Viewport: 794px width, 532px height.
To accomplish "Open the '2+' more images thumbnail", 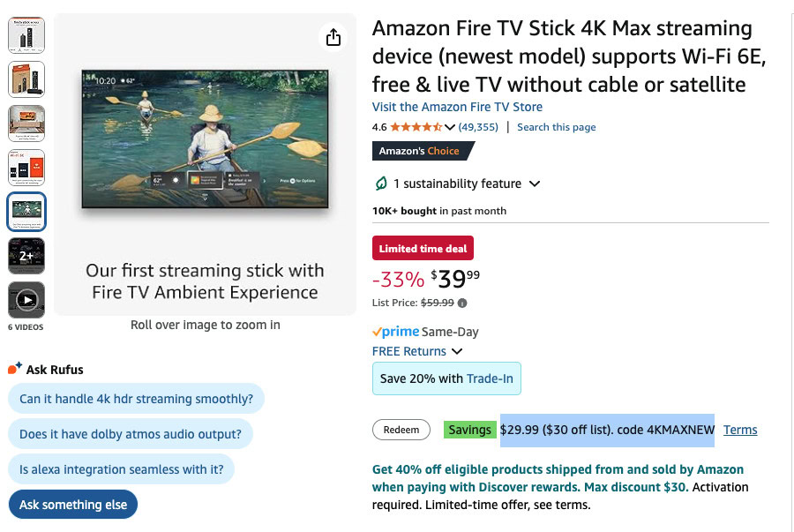I will [26, 256].
